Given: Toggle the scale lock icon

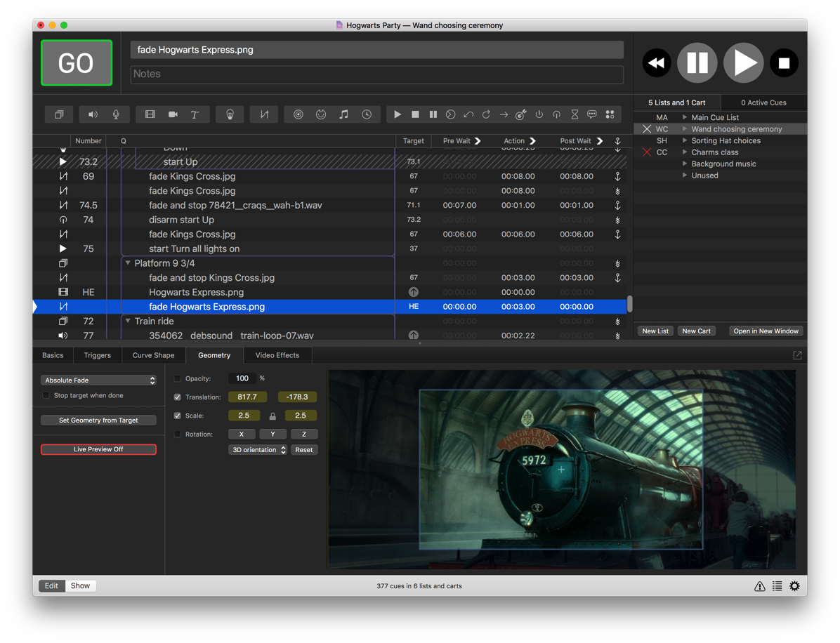Looking at the screenshot, I should point(273,416).
